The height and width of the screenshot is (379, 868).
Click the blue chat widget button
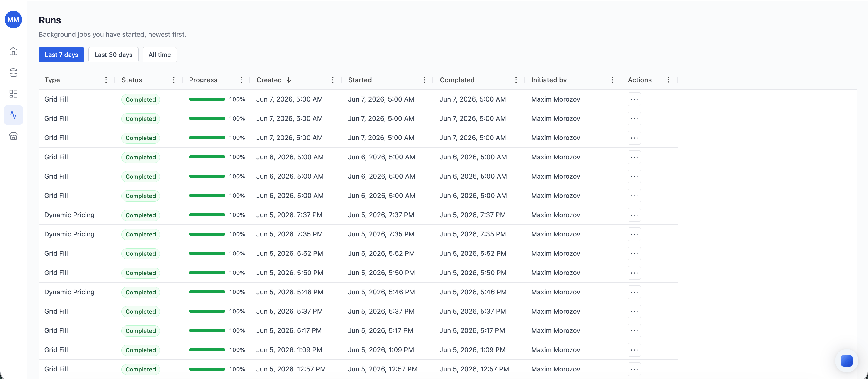846,361
